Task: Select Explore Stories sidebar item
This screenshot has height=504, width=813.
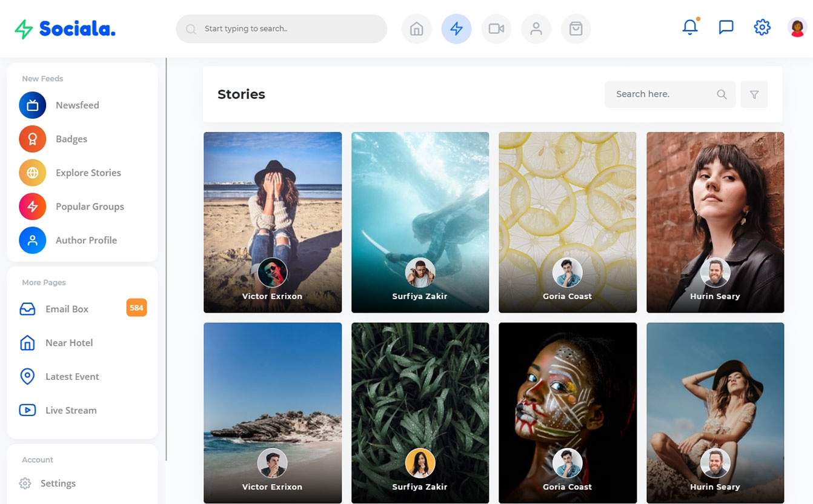Action: click(x=88, y=173)
